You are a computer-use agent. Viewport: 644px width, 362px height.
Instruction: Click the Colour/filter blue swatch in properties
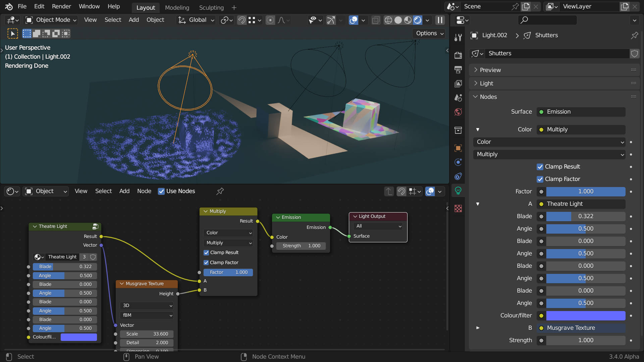click(x=586, y=315)
